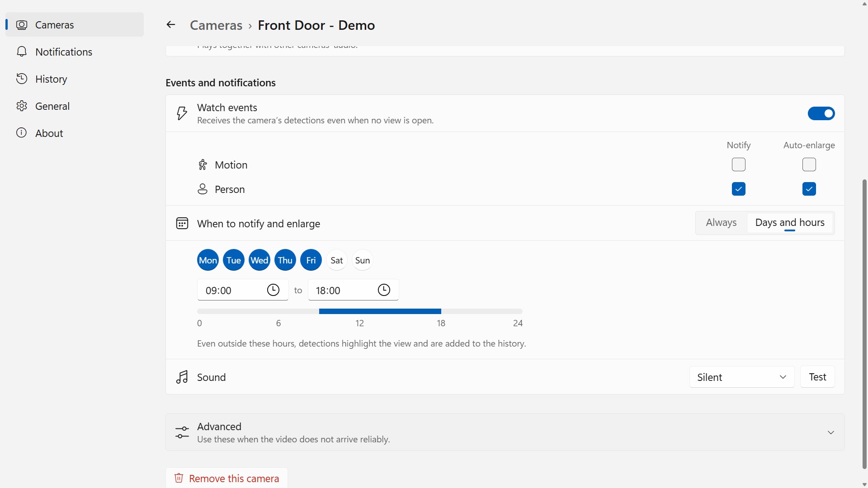Open the Notifications page
868x488 pixels.
[x=75, y=52]
